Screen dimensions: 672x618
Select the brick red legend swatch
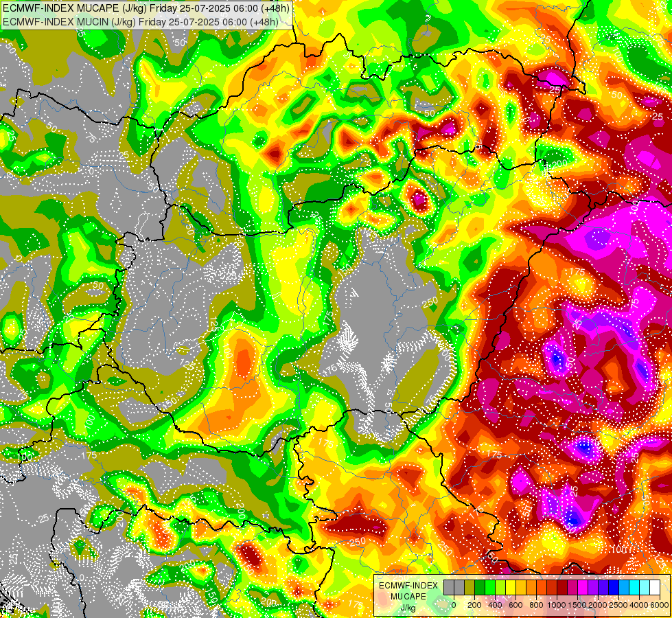(x=552, y=587)
